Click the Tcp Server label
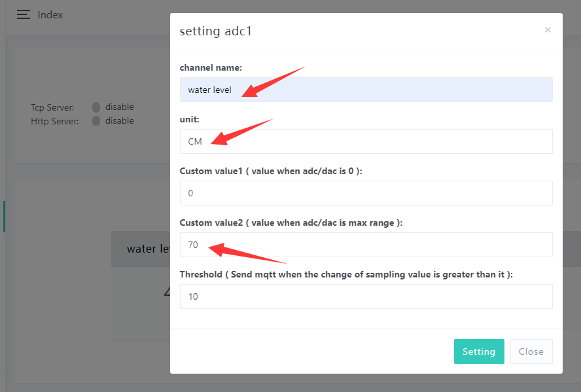 [52, 107]
